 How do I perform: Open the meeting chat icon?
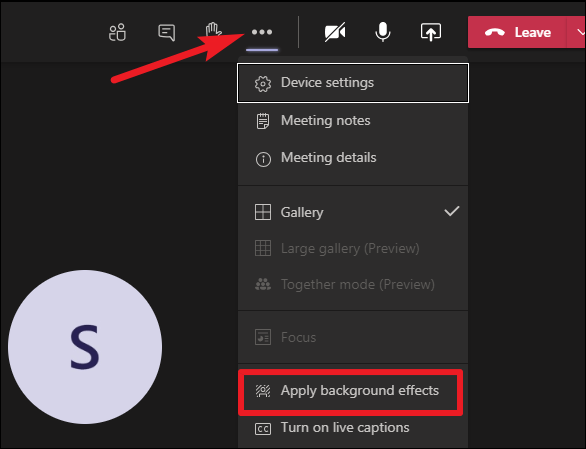[166, 33]
